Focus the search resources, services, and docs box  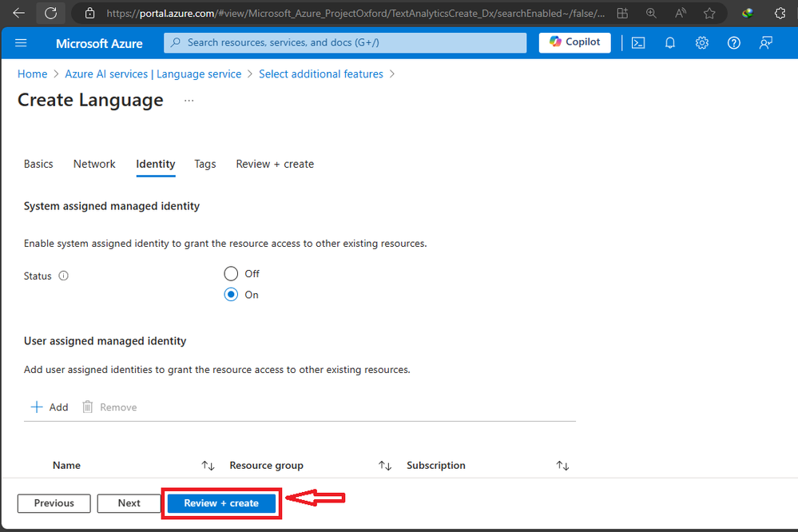[345, 43]
